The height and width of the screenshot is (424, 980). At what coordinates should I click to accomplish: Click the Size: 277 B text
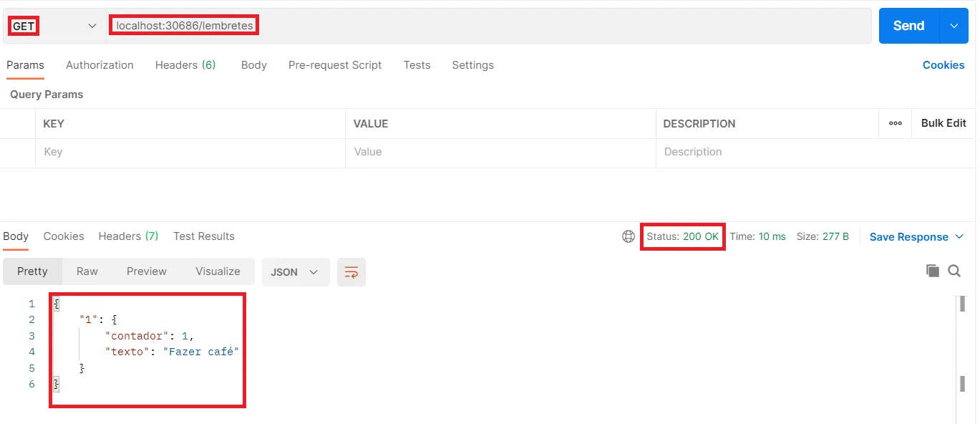click(x=823, y=236)
